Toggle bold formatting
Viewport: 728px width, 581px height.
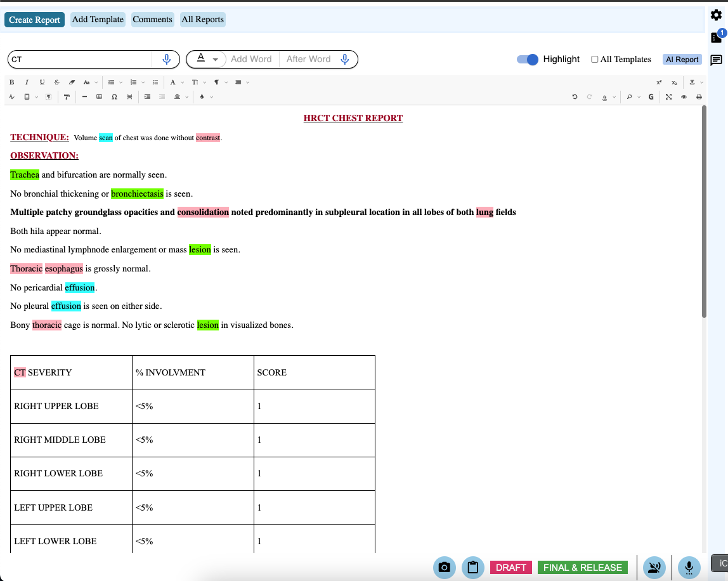click(x=11, y=82)
